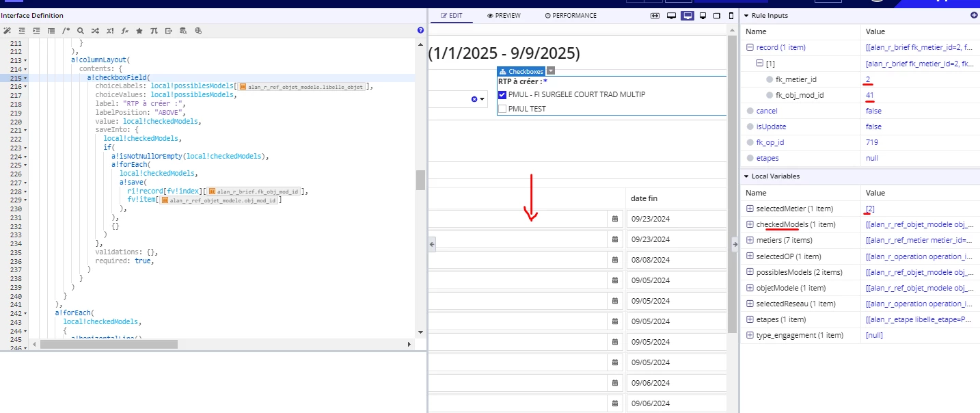
Task: Select the wide desktop preview icon
Action: coord(672,16)
